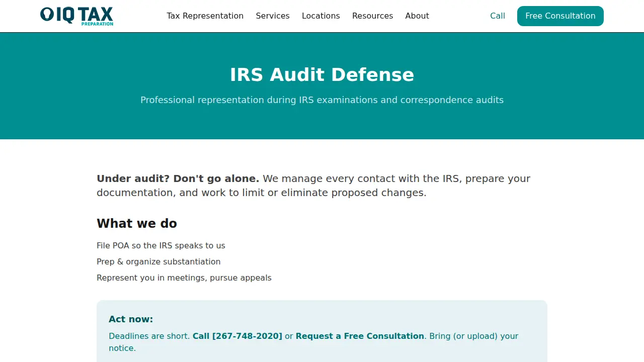This screenshot has width=644, height=362.
Task: Click 'Prep & organize substantiation' line
Action: coord(158,261)
